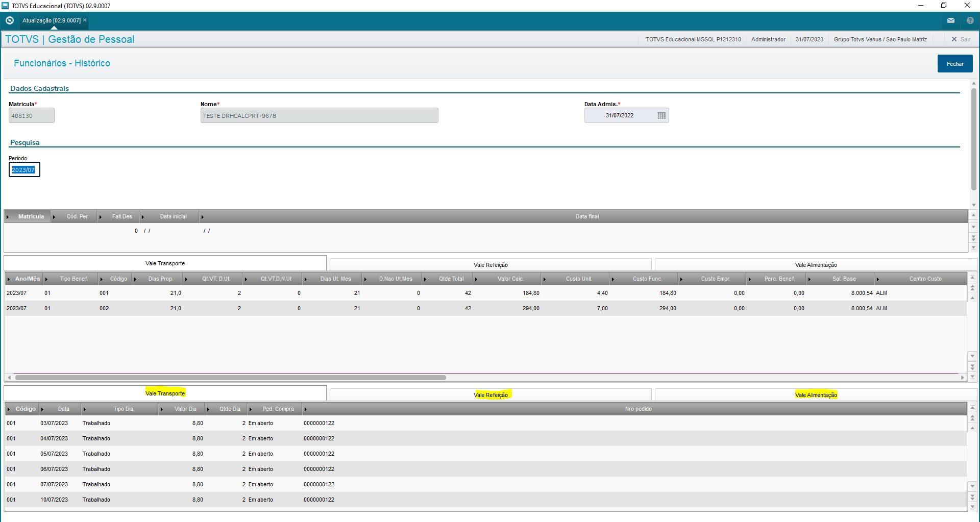Click Sair to exit the module
Image resolution: width=980 pixels, height=522 pixels.
(961, 39)
